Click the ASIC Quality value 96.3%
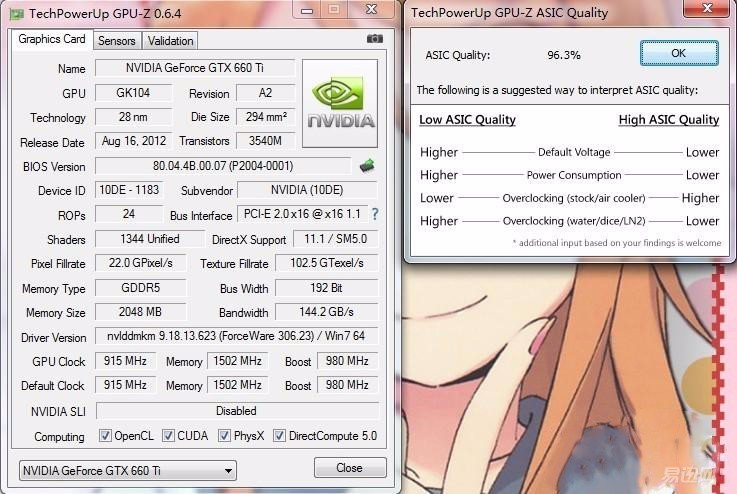737x494 pixels. click(x=564, y=55)
